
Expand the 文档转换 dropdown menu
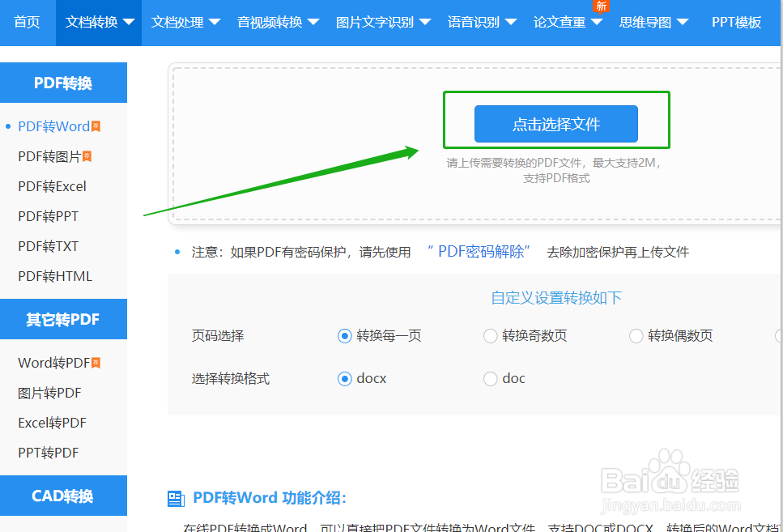[98, 23]
